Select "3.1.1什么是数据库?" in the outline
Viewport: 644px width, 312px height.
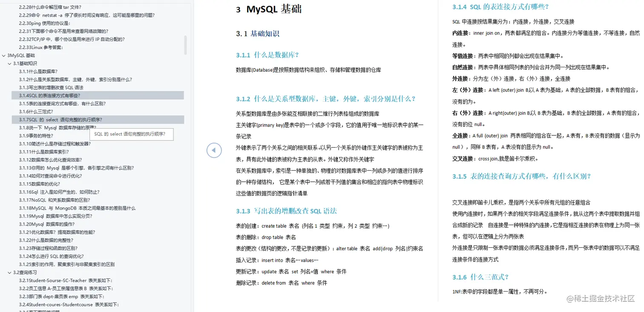click(x=42, y=71)
